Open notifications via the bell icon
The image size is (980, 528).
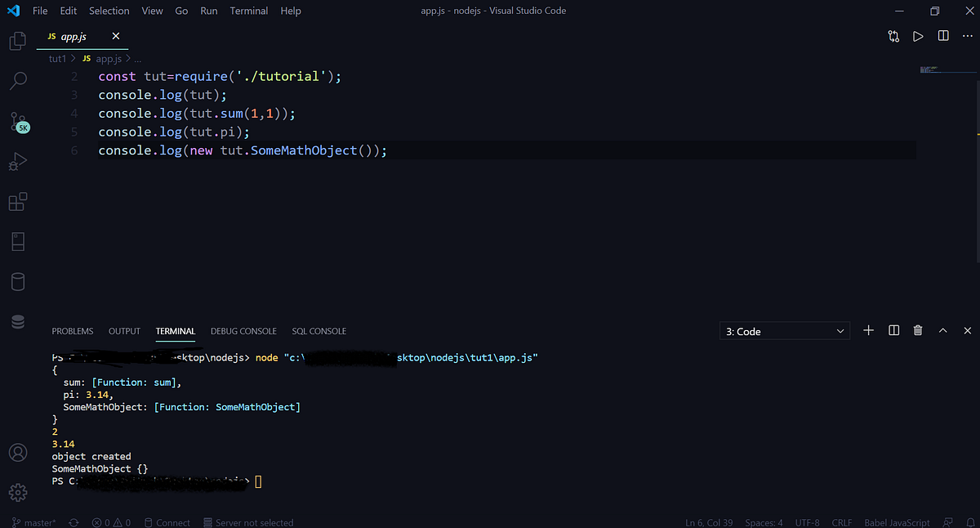(x=970, y=522)
